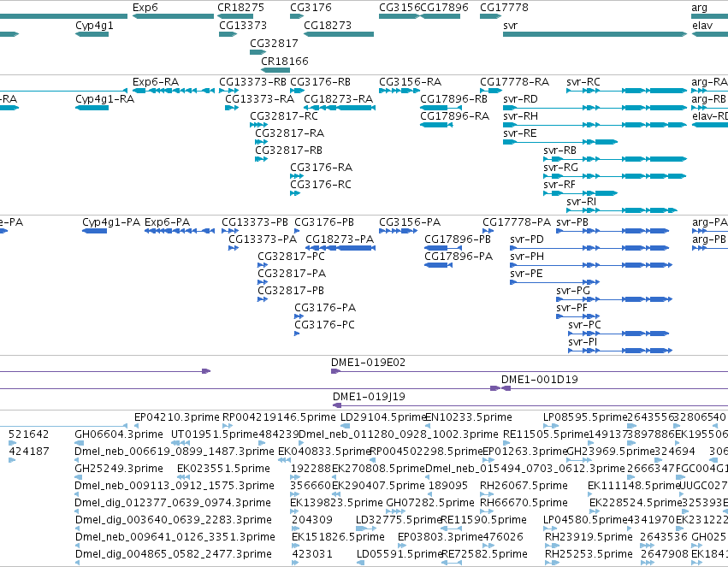Click protein CG17896-PB

pos(443,248)
